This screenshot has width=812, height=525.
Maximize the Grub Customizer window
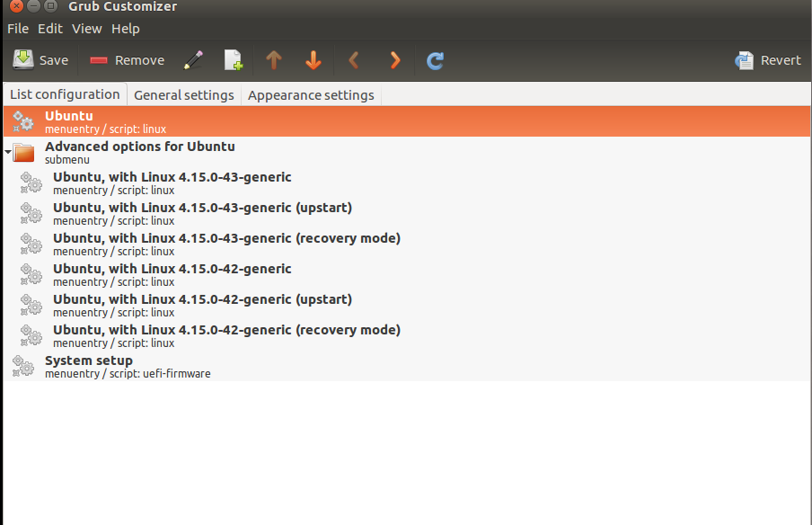click(50, 5)
